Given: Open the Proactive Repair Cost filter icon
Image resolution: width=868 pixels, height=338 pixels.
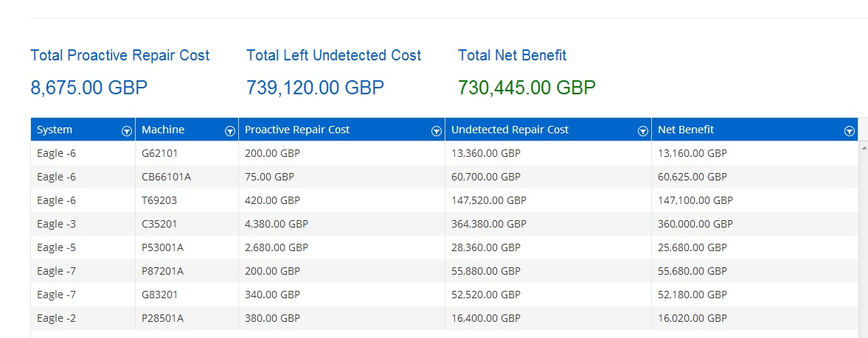Looking at the screenshot, I should (x=436, y=130).
